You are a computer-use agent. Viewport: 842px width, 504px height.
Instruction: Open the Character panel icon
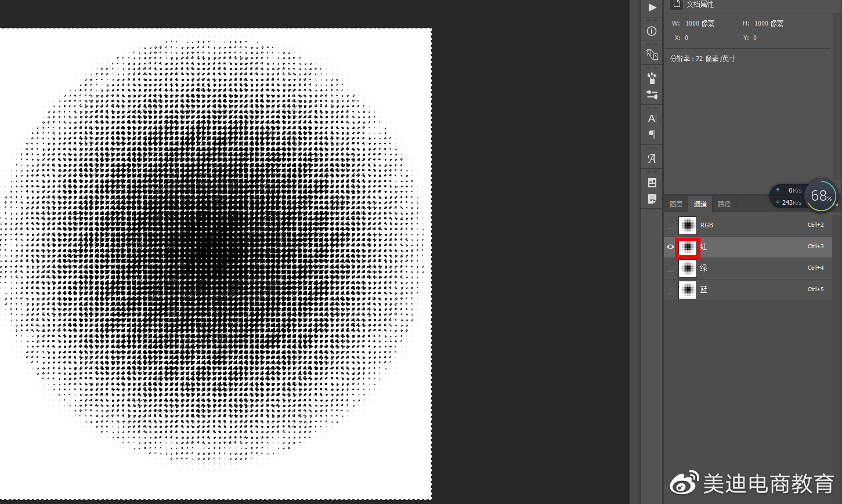coord(652,118)
